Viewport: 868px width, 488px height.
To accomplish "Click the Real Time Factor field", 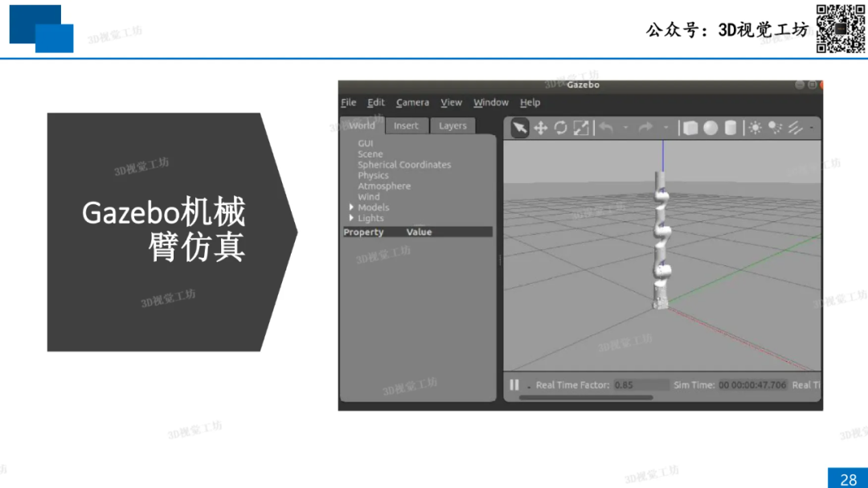I will pyautogui.click(x=641, y=385).
